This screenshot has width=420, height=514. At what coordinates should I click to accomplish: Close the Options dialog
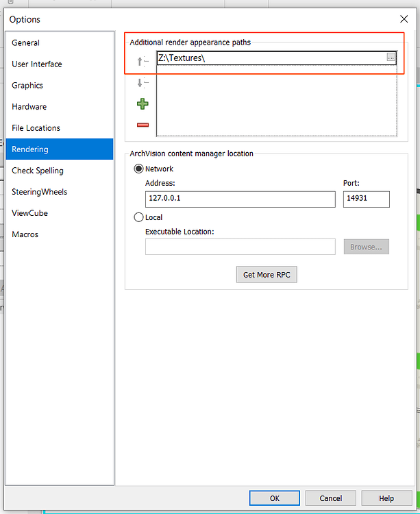tap(404, 19)
